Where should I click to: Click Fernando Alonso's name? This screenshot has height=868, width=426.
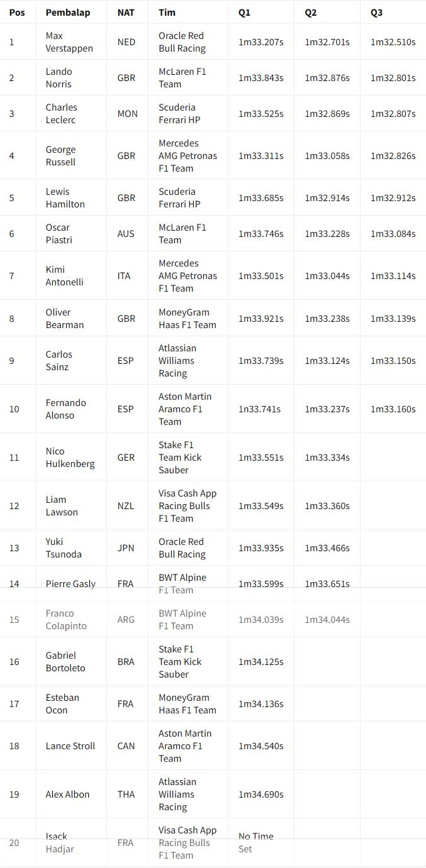coord(65,409)
